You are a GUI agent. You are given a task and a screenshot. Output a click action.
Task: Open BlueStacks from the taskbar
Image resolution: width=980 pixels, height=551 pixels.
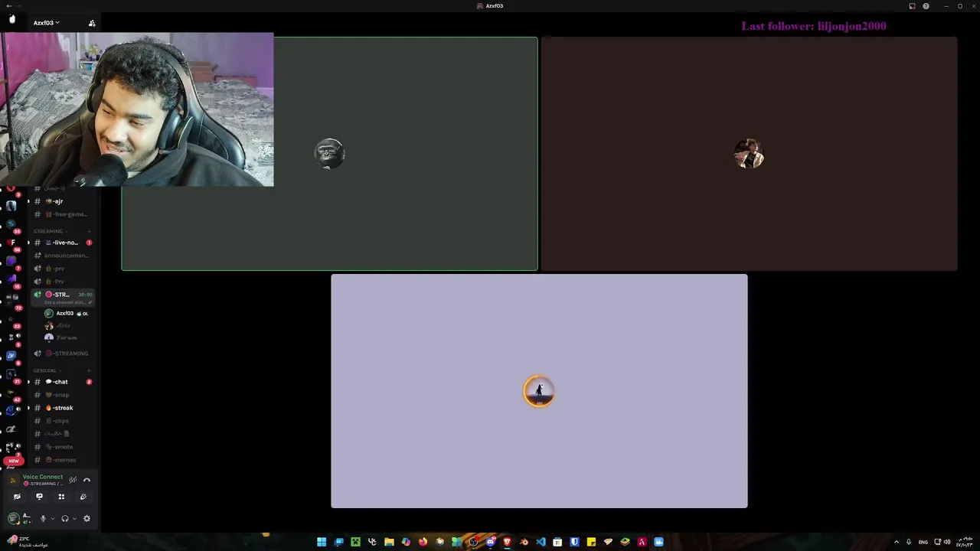click(625, 542)
